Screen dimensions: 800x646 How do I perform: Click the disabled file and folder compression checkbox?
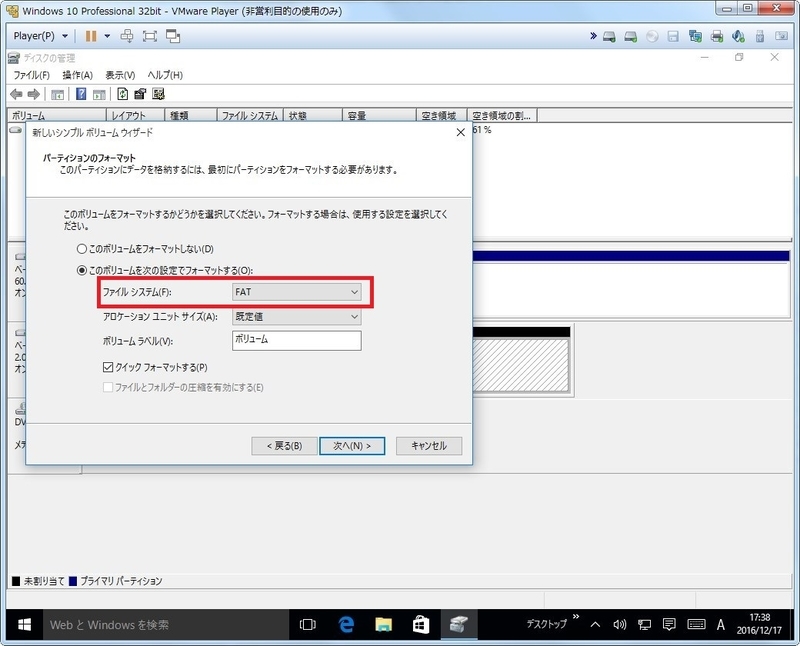click(x=108, y=387)
